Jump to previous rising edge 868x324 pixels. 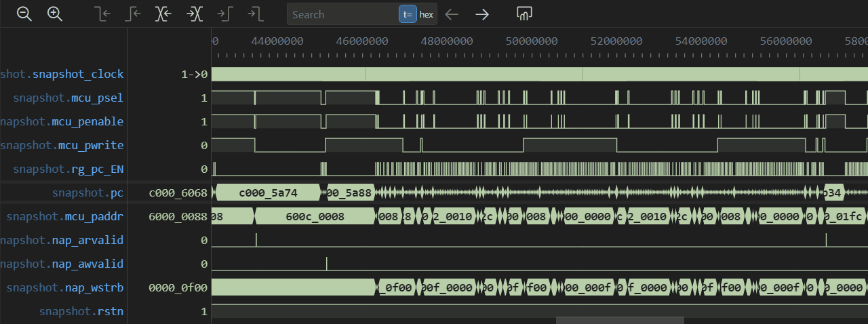click(x=134, y=14)
